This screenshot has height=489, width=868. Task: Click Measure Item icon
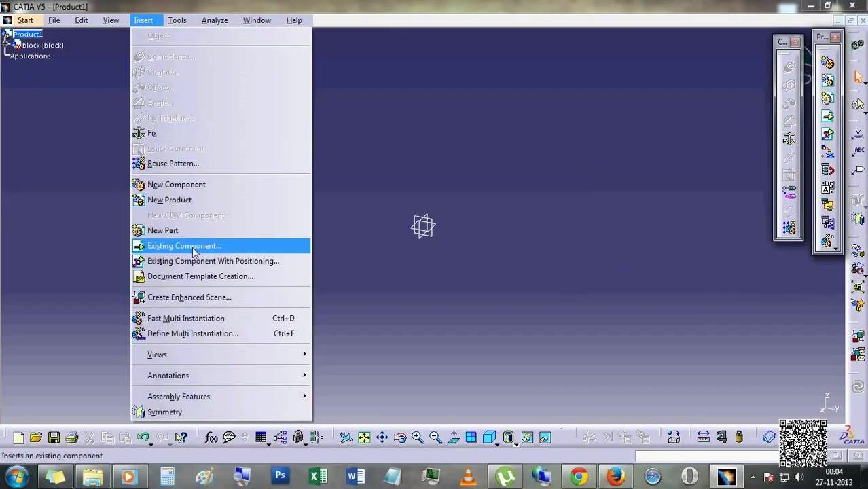pyautogui.click(x=721, y=438)
